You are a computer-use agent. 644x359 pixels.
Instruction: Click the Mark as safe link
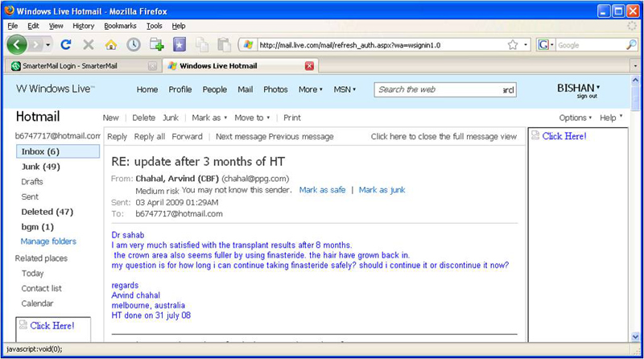coord(322,190)
